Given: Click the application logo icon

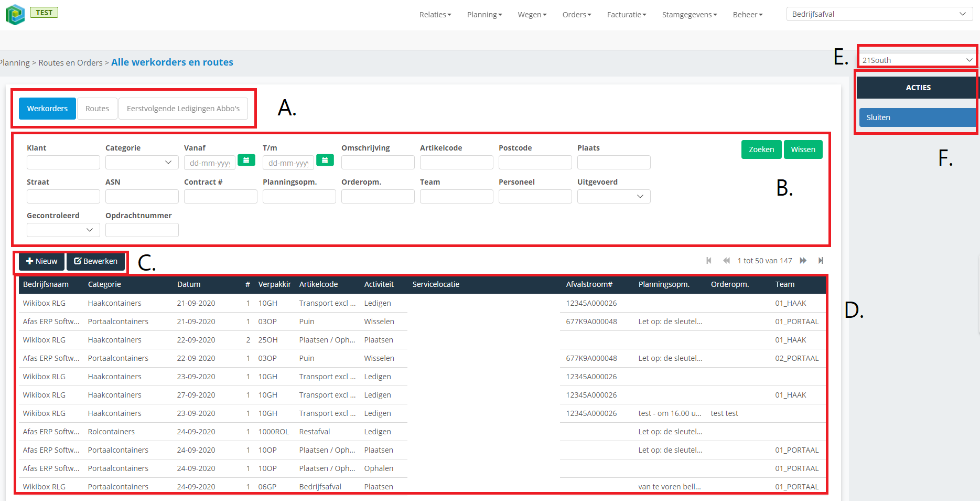Looking at the screenshot, I should (15, 15).
